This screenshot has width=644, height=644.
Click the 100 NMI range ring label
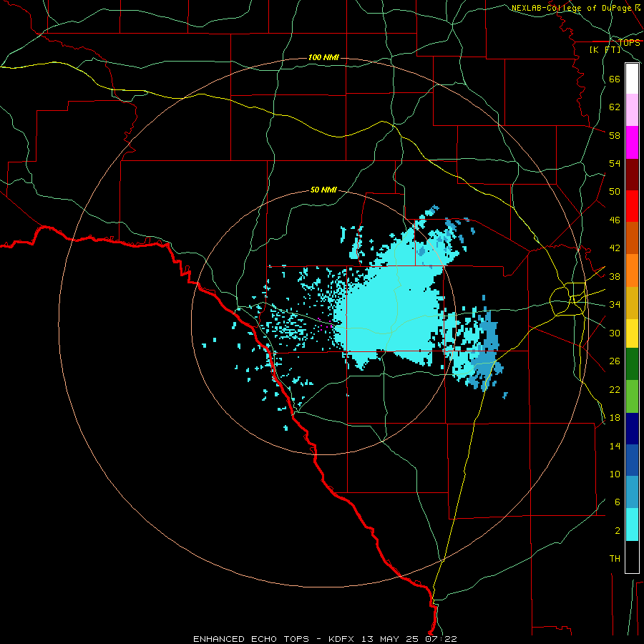pos(323,57)
